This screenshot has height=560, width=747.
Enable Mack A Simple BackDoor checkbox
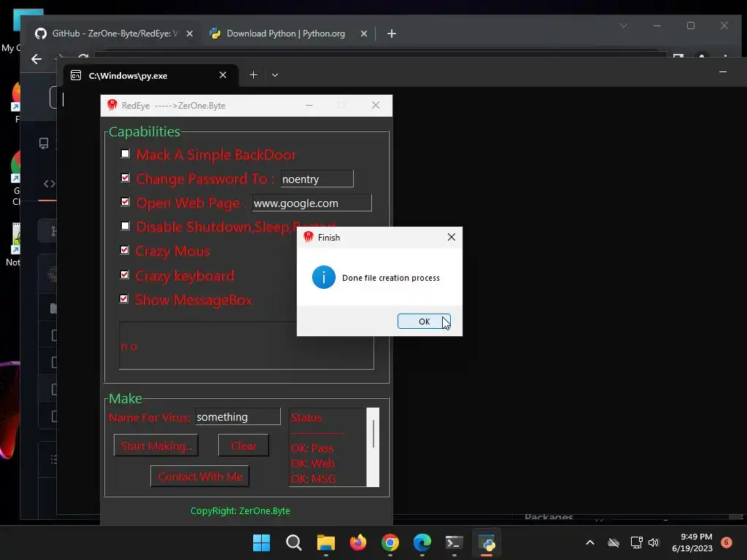125,154
